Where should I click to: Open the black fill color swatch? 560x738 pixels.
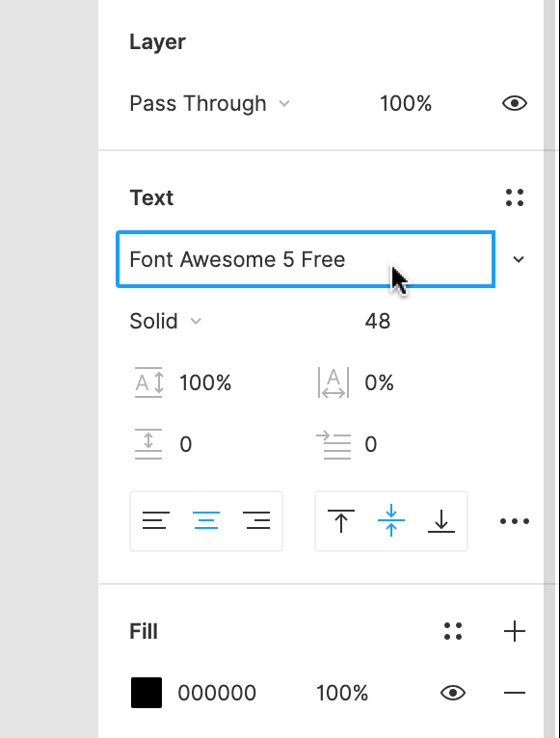tap(147, 693)
